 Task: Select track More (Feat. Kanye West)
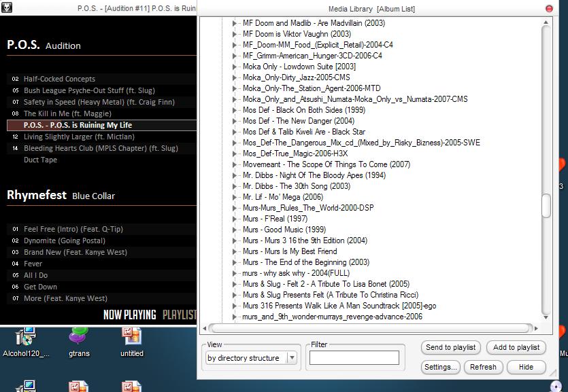point(101,299)
